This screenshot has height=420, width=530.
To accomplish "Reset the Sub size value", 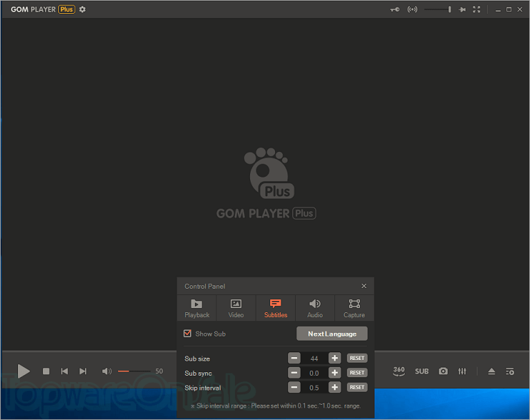I will 357,358.
